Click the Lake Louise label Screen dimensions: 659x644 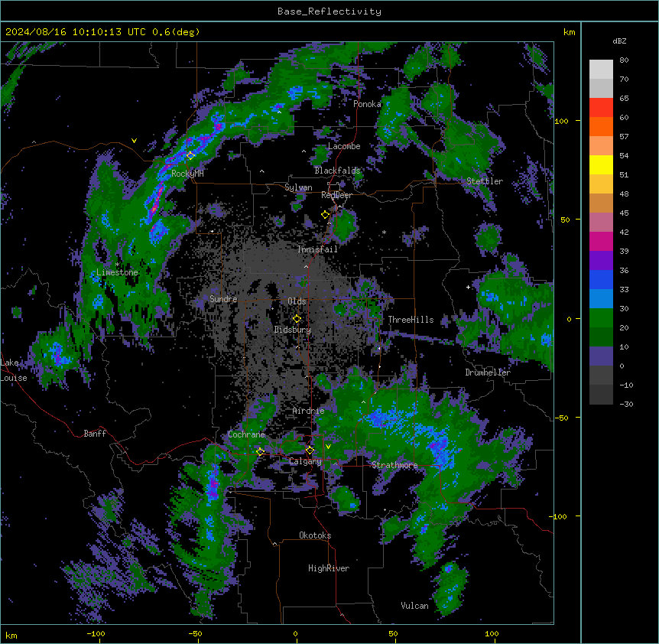[14, 370]
